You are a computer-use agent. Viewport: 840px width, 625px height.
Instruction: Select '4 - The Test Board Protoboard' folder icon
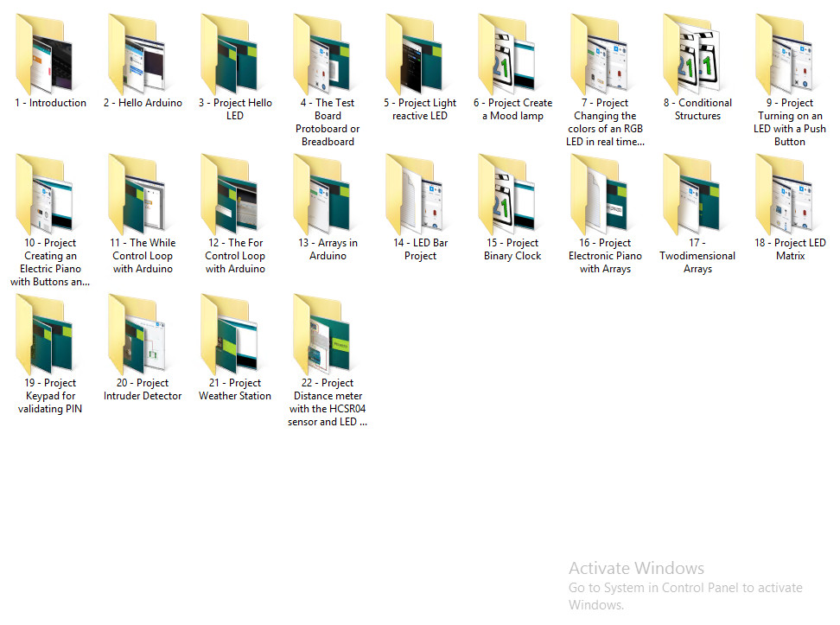321,54
